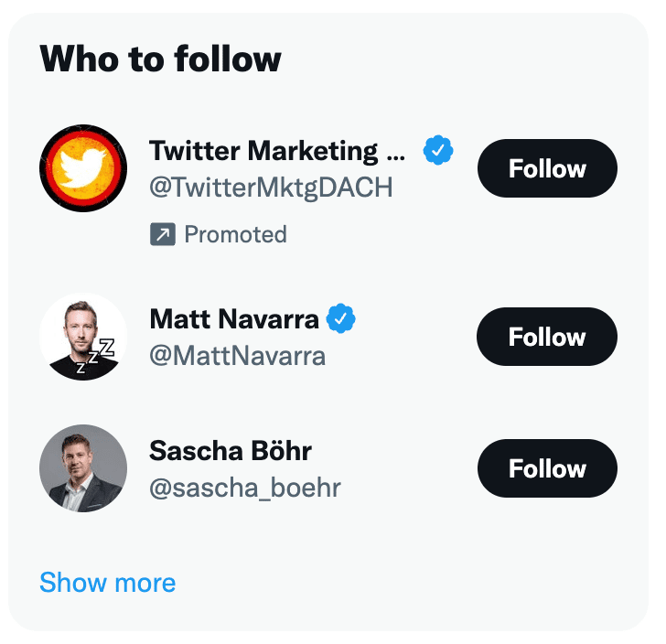Select the Matt Navarra display name
666x644 pixels.
(x=234, y=319)
